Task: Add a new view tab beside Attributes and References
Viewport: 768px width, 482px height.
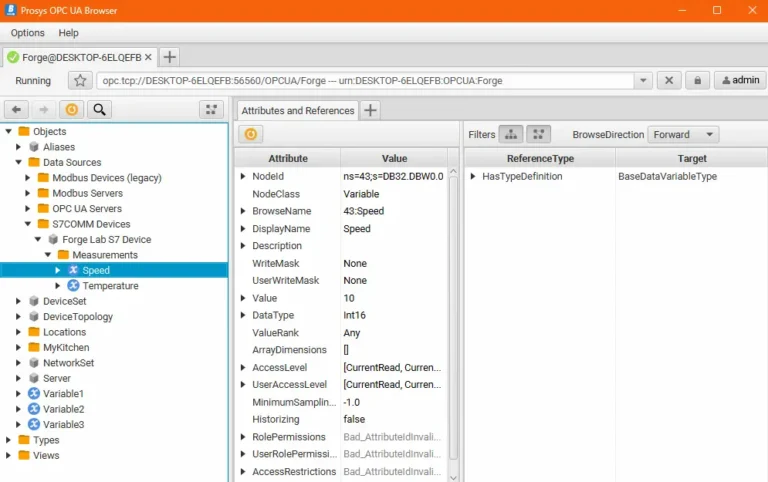Action: (370, 110)
